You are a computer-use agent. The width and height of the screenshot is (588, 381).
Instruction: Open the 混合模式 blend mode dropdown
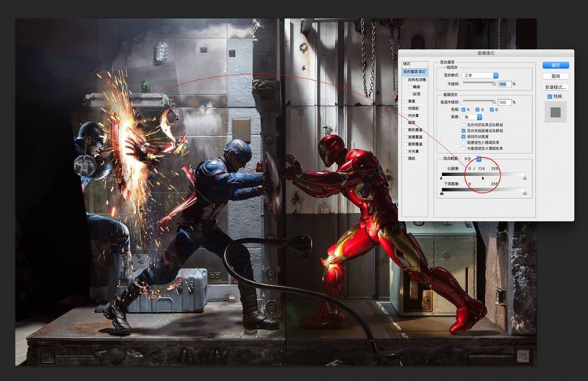pos(481,76)
